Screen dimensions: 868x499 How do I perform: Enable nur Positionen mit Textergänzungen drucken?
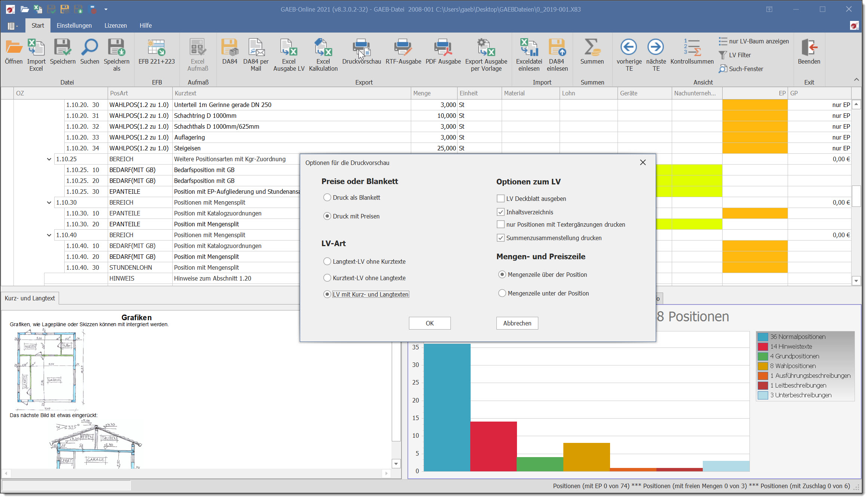[501, 224]
